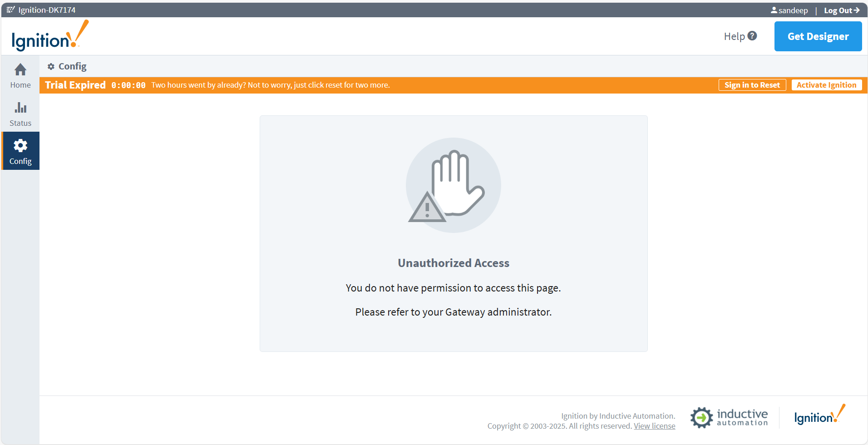Click the Trial Expired banner label

(x=75, y=85)
